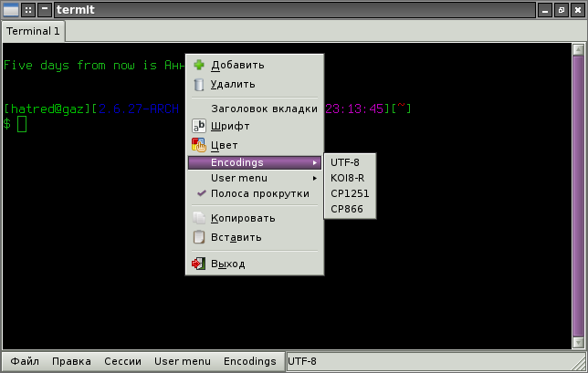Click the Выход exit door icon
The width and height of the screenshot is (588, 373).
199,264
